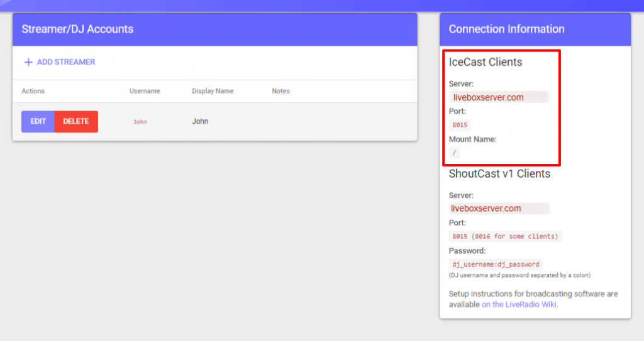The image size is (644, 341).
Task: Click the setup instructions for broadcasting software text
Action: (533, 299)
